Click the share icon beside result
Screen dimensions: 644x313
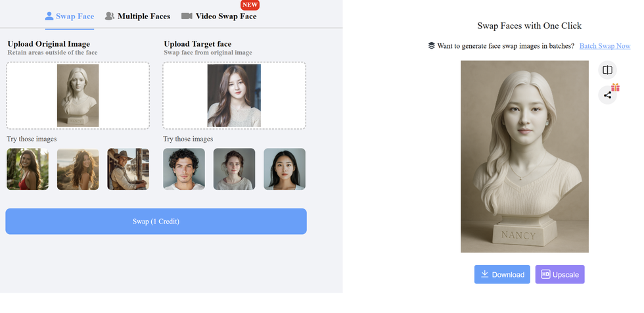607,95
